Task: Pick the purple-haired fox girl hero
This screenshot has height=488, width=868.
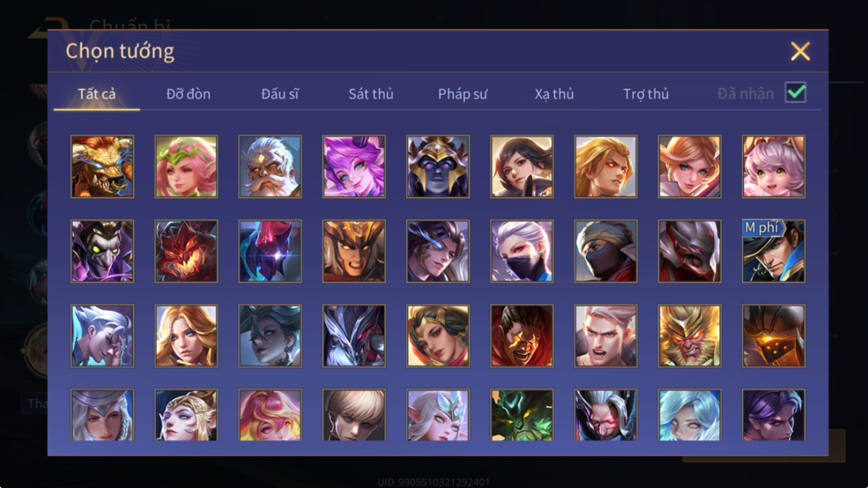Action: (x=354, y=167)
